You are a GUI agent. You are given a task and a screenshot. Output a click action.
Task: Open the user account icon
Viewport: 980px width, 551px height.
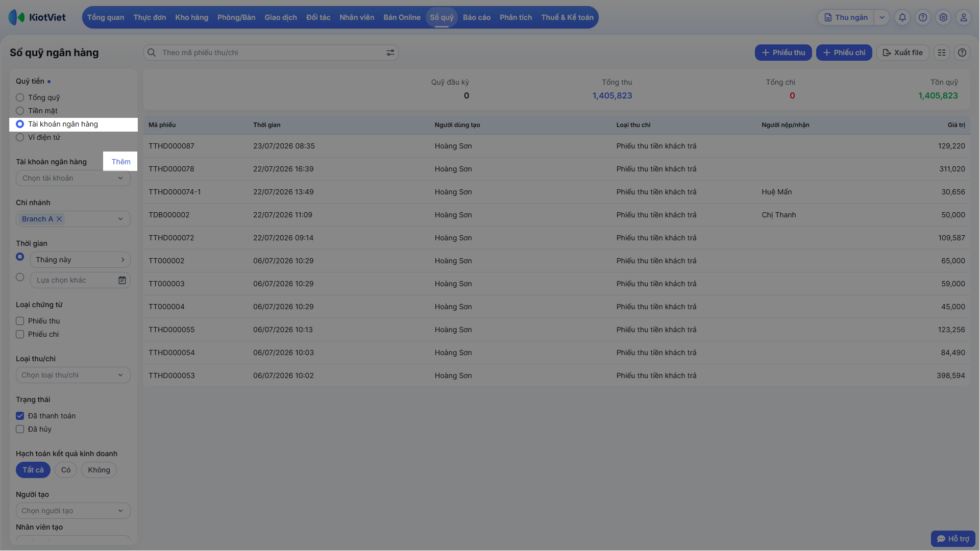tap(964, 17)
